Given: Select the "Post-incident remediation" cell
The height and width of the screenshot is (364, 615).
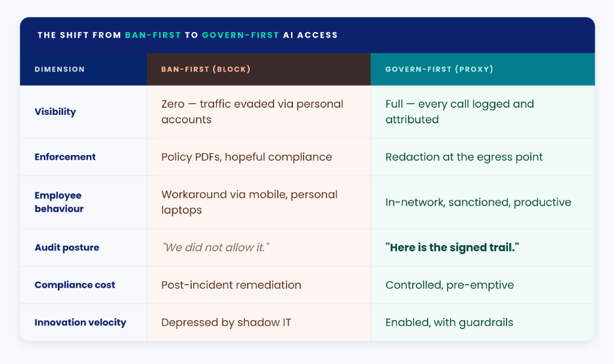Looking at the screenshot, I should pos(231,285).
